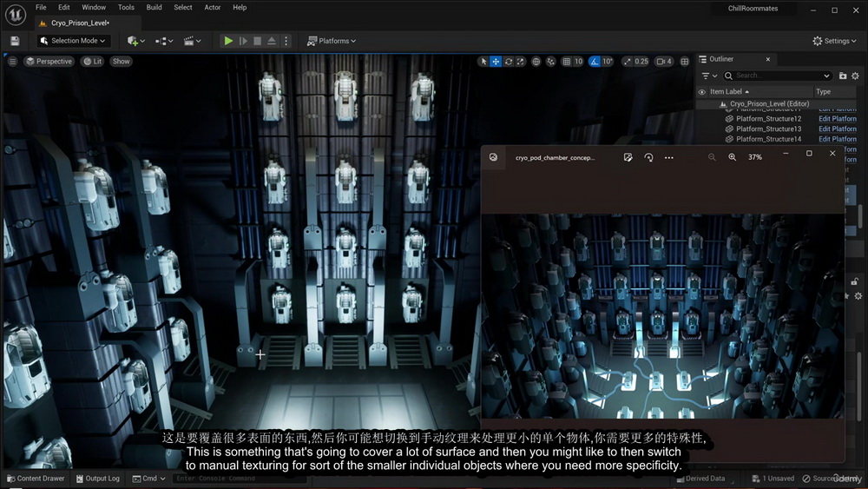The height and width of the screenshot is (489, 868).
Task: Close the Outliner tab
Action: (768, 59)
